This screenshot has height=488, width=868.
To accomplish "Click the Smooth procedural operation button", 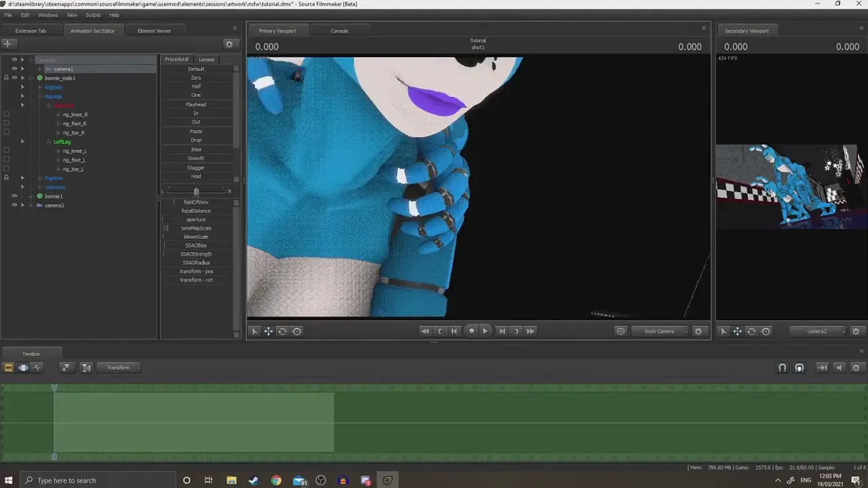I will (195, 158).
